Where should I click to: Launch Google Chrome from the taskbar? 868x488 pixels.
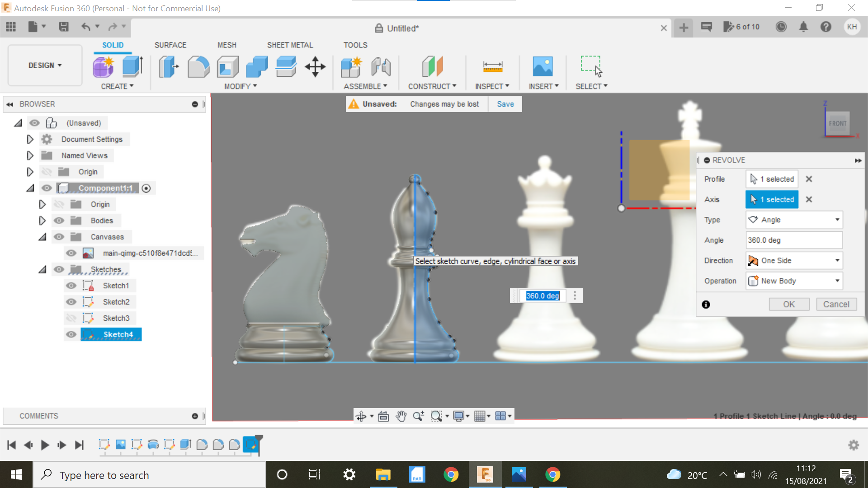coord(451,474)
